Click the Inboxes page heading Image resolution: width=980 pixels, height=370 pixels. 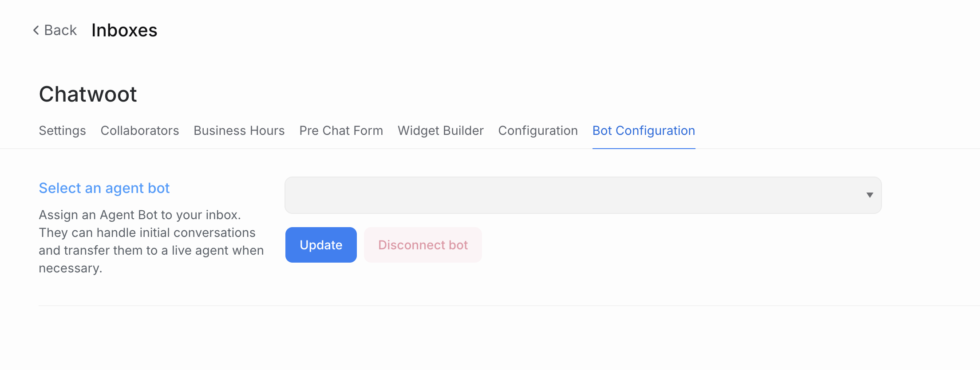click(124, 30)
